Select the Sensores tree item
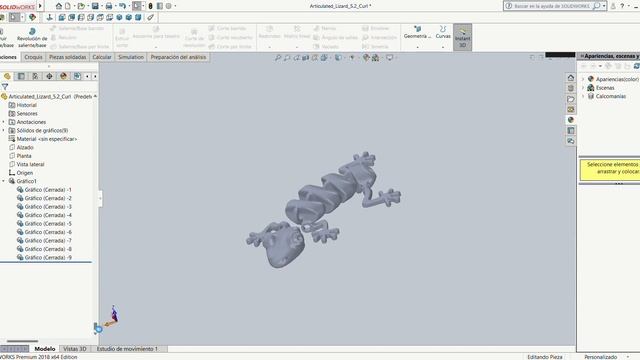The width and height of the screenshot is (640, 360). click(x=27, y=113)
